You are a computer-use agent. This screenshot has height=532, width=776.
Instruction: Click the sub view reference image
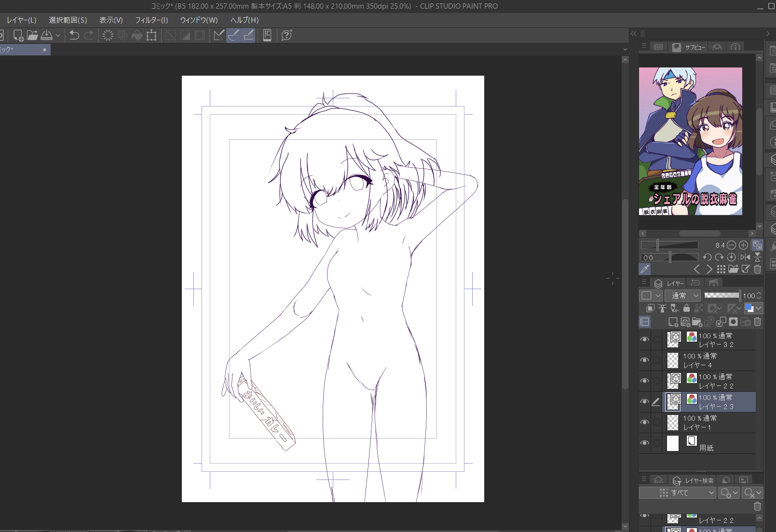tap(690, 141)
